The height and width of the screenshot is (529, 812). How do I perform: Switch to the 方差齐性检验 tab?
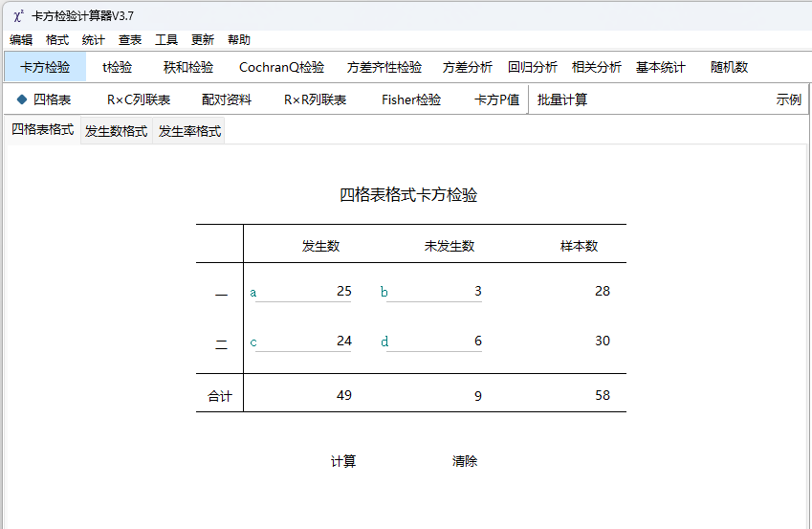(384, 67)
